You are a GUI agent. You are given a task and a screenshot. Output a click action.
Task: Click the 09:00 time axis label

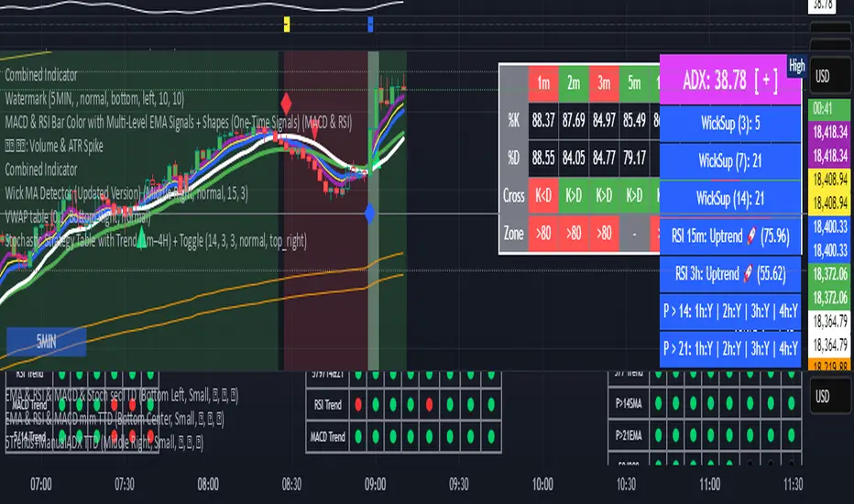(376, 485)
